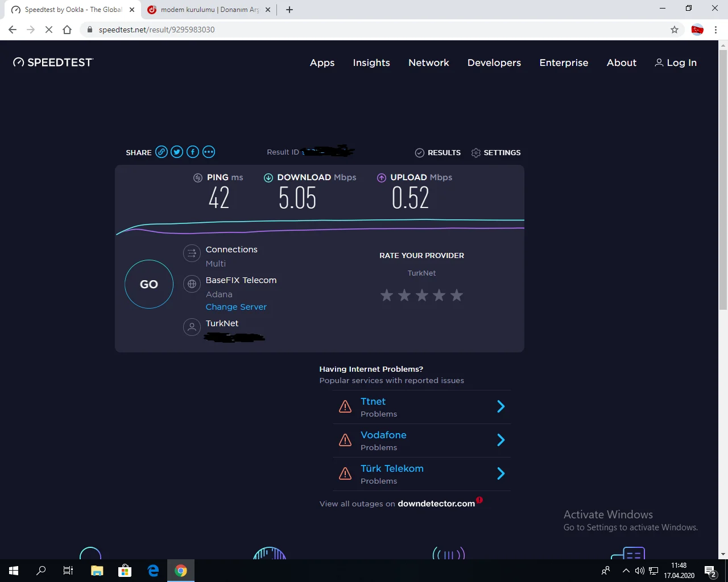This screenshot has height=582, width=728.
Task: Open Ttnet outage link
Action: [x=373, y=401]
